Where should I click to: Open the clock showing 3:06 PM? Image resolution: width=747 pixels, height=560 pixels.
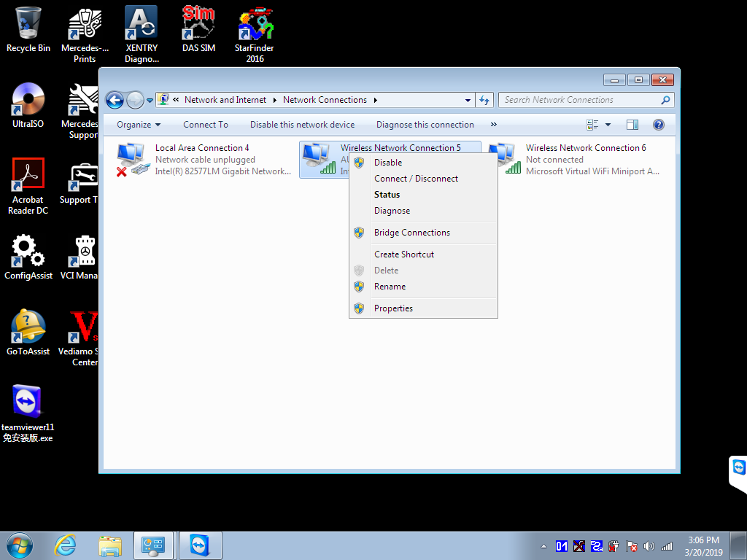(x=704, y=546)
